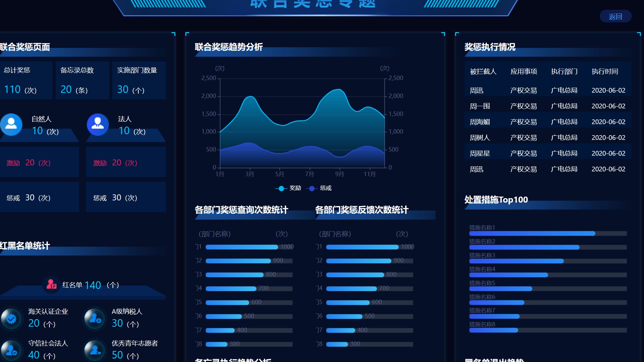This screenshot has width=644, height=362.
Task: Click the 措施名称1 progress bar
Action: (532, 233)
